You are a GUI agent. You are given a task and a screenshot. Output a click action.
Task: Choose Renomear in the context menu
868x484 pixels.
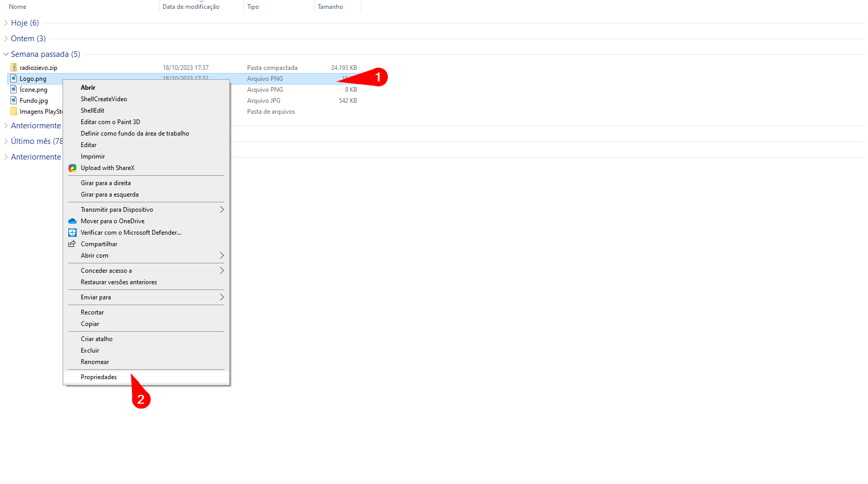point(95,362)
